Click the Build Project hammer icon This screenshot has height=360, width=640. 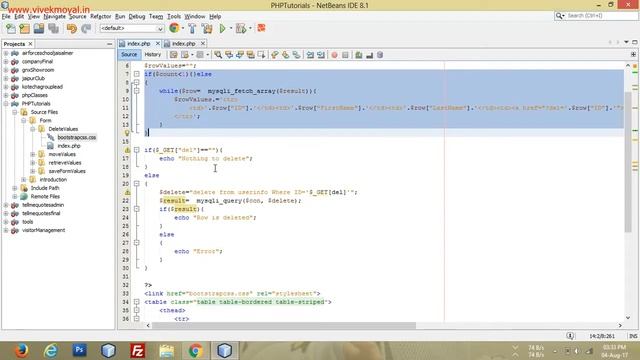click(192, 28)
